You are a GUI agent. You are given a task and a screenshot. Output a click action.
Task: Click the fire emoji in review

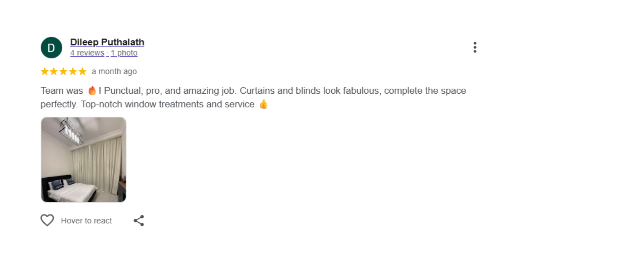(x=92, y=90)
